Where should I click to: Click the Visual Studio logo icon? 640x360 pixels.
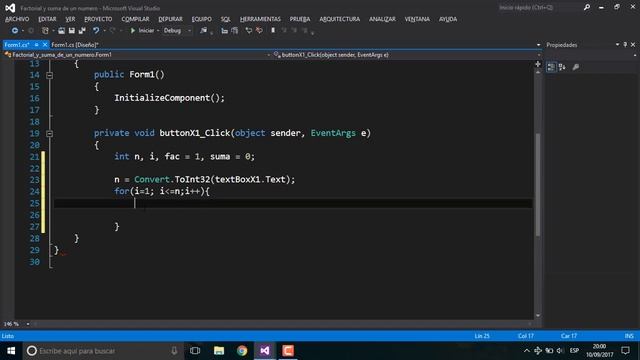tap(10, 8)
